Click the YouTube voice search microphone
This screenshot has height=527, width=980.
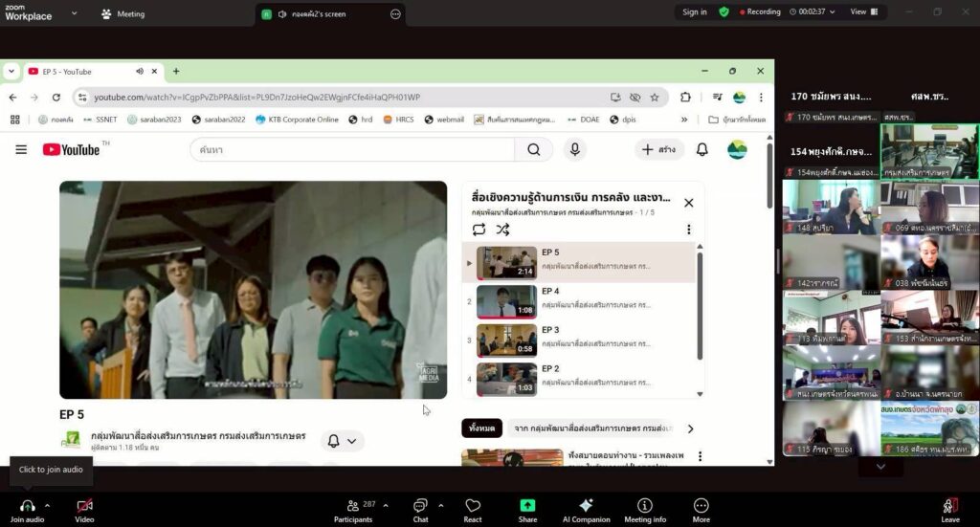[x=574, y=149]
